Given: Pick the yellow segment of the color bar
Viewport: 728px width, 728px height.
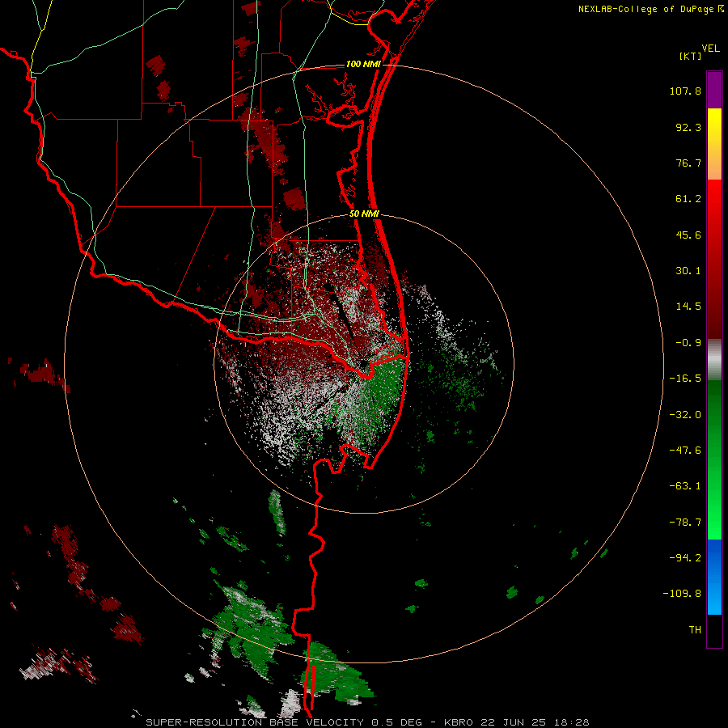Looking at the screenshot, I should click(714, 123).
